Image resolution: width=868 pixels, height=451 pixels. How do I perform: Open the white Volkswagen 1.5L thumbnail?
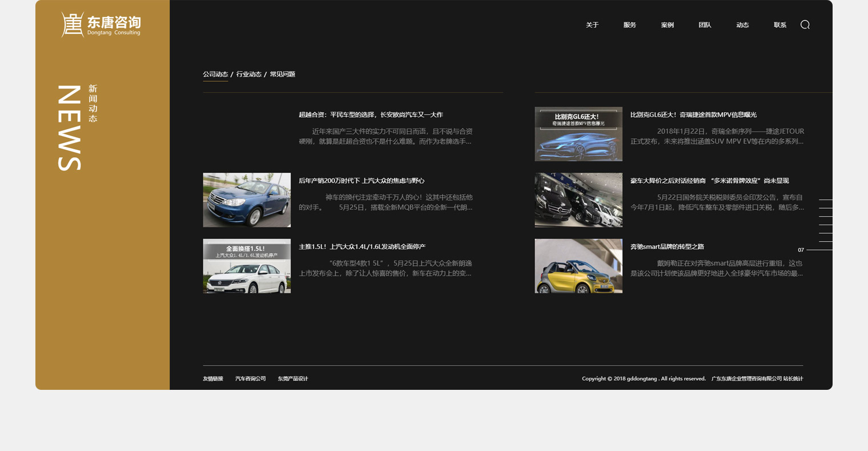coord(247,266)
